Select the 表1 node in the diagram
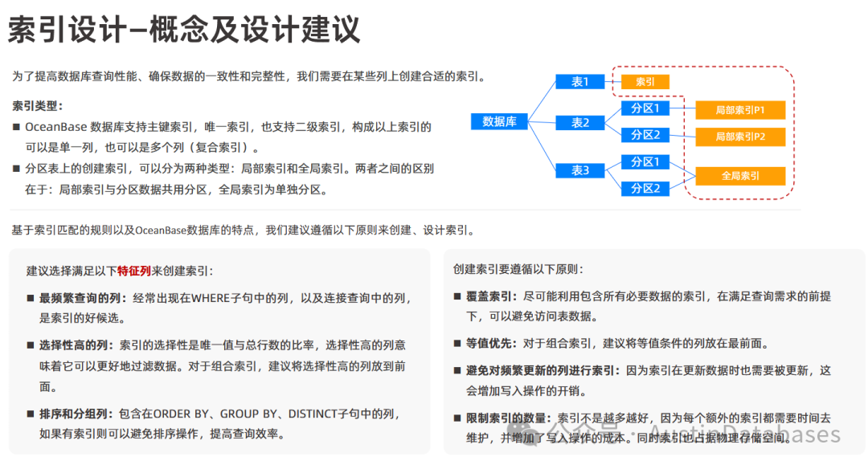This screenshot has height=469, width=868. click(x=579, y=82)
